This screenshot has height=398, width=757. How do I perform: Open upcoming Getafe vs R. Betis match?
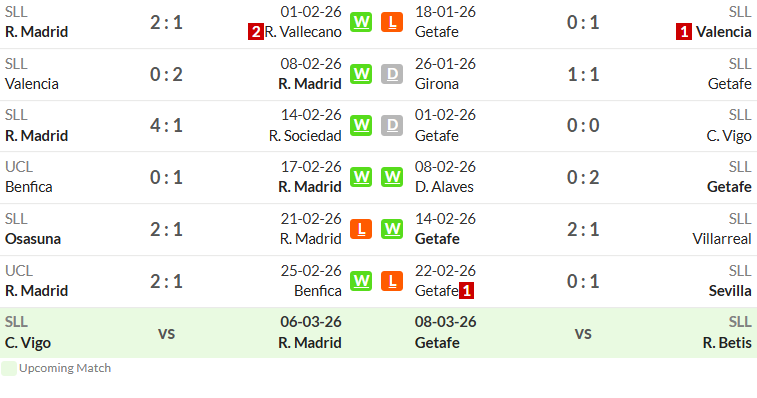coord(583,333)
